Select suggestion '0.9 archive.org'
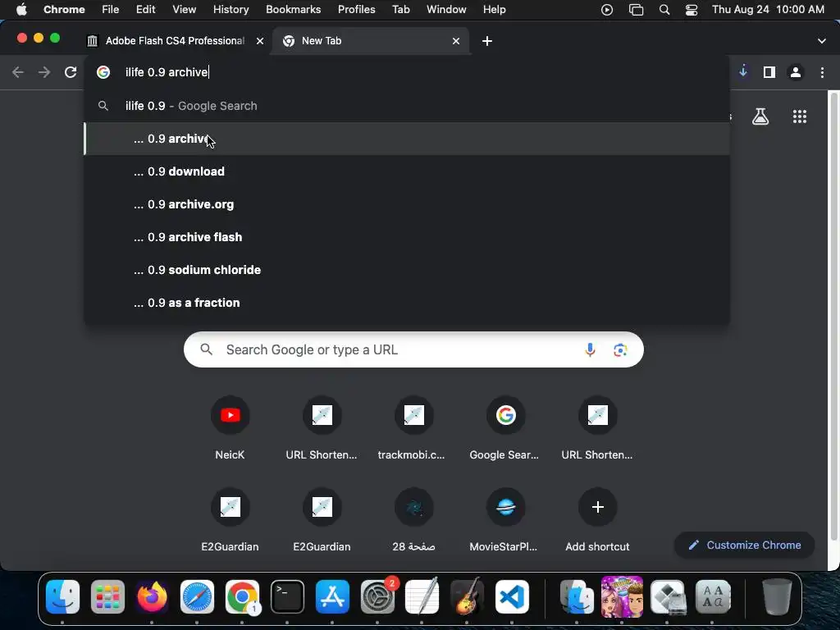Viewport: 840px width, 630px height. tap(407, 204)
